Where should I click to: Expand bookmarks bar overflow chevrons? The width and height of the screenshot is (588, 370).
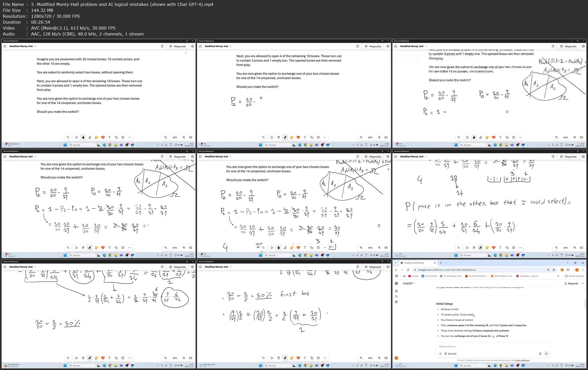pos(558,276)
